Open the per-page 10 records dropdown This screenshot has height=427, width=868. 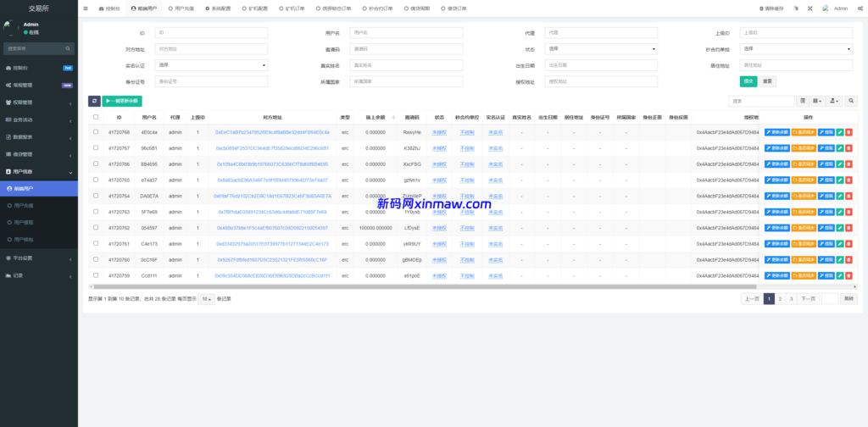coord(207,299)
